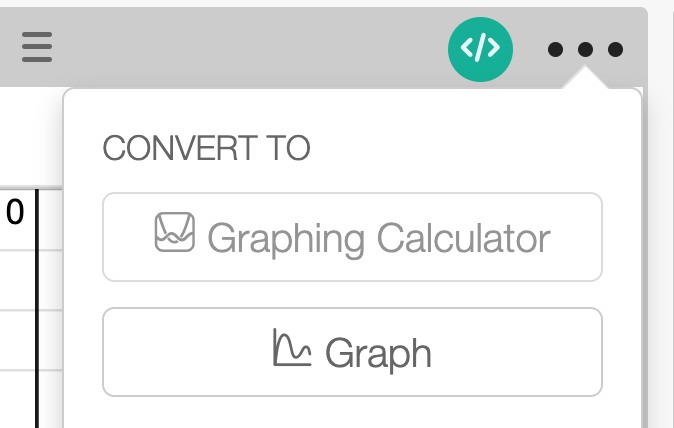Select the empty cell directly below 0
Screen dimensions: 674x428
click(17, 280)
